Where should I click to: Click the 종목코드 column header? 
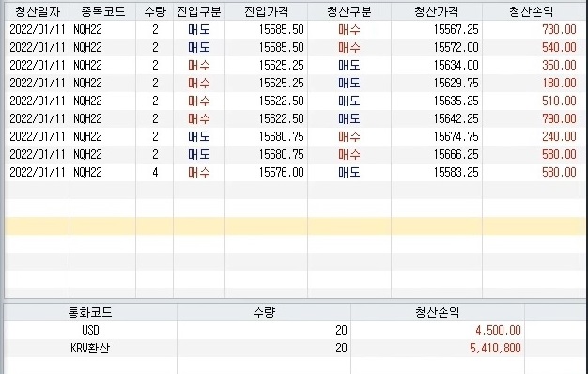pos(102,11)
